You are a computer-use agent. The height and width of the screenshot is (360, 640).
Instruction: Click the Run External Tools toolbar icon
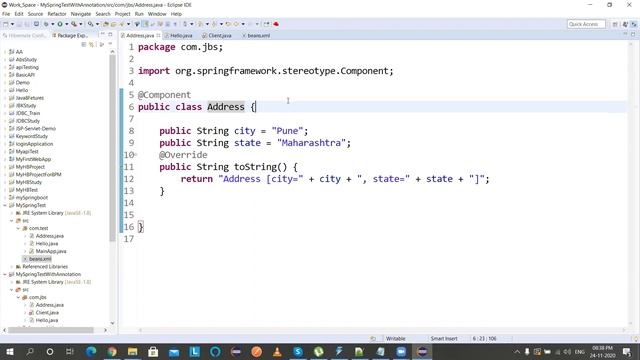point(74,24)
